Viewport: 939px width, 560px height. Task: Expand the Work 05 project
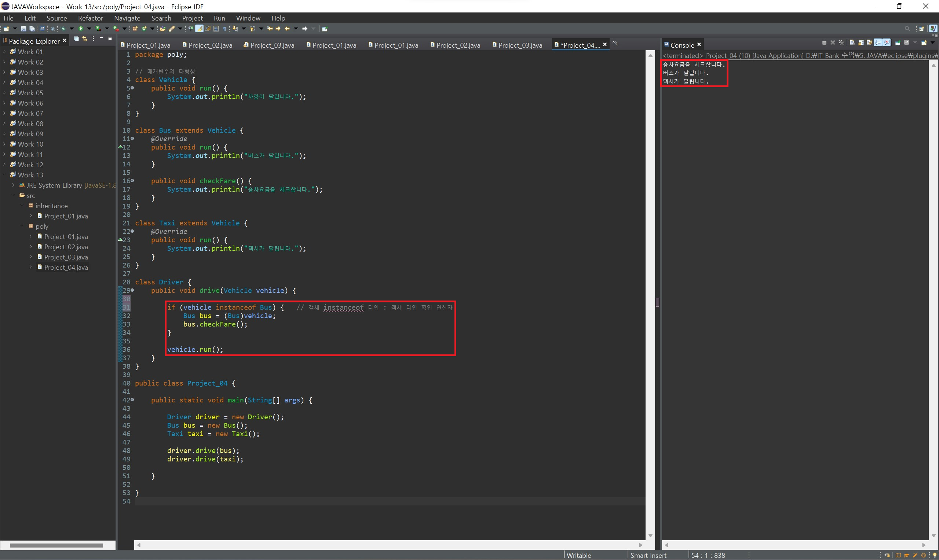click(x=4, y=93)
